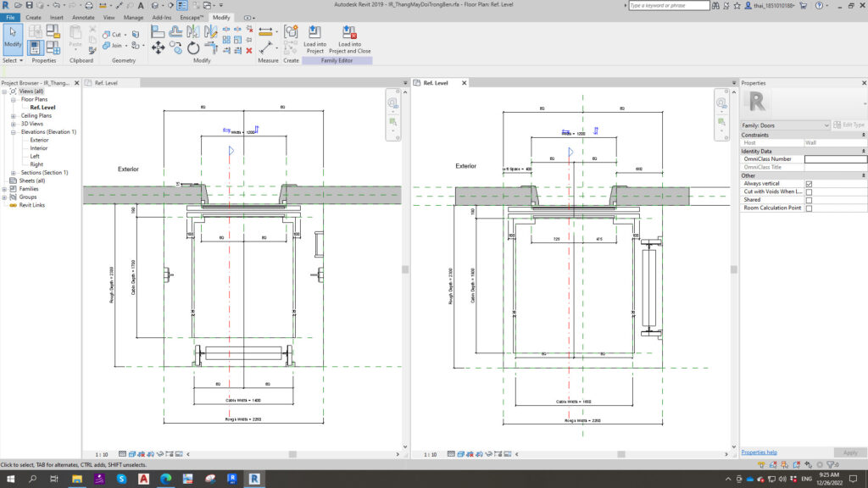Click the OmniClass Number input field
Image resolution: width=868 pixels, height=488 pixels.
[835, 159]
